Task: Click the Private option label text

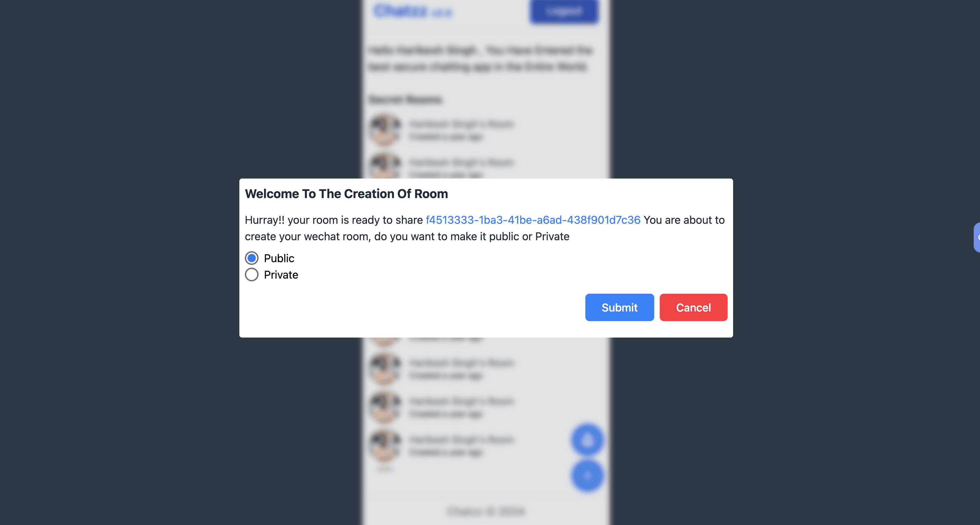Action: point(281,274)
